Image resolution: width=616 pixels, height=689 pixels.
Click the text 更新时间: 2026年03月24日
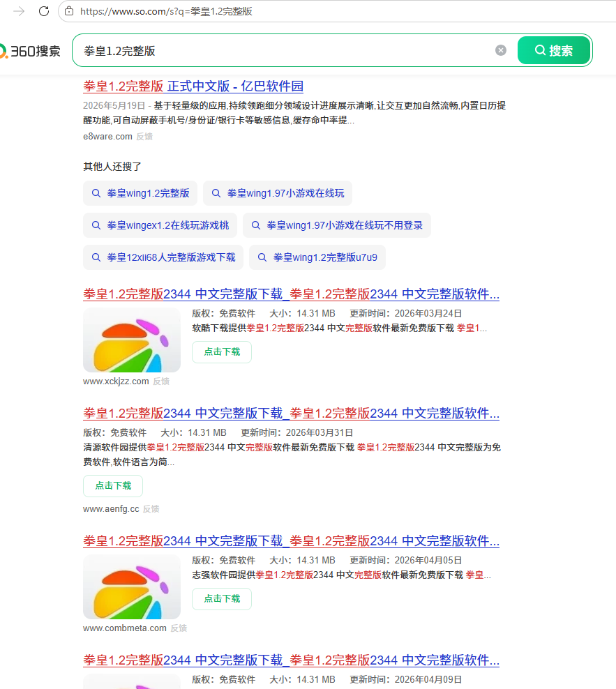(x=406, y=314)
